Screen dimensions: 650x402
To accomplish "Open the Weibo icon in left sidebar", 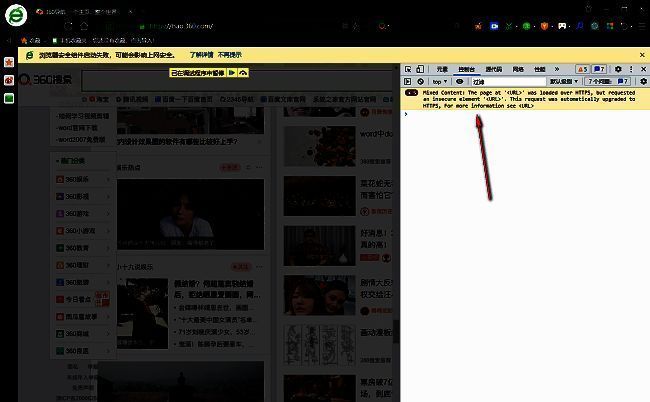I will click(9, 80).
